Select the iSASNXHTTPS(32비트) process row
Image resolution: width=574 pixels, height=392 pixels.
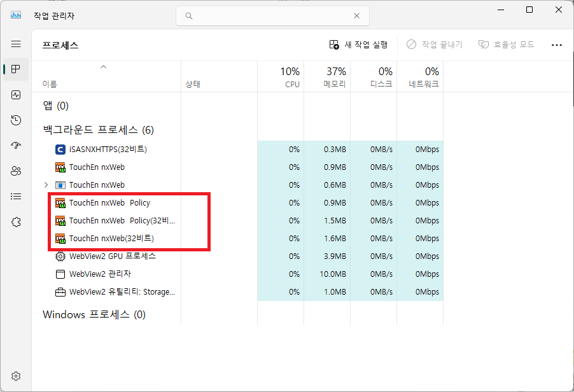pos(237,150)
